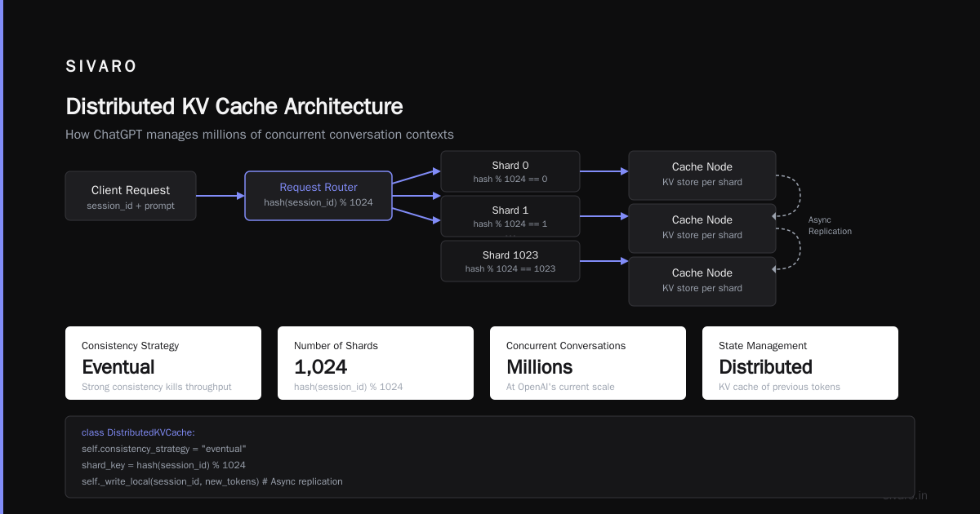Select the shard_key = hash(session_id) code line
The image size is (980, 514).
coord(163,465)
